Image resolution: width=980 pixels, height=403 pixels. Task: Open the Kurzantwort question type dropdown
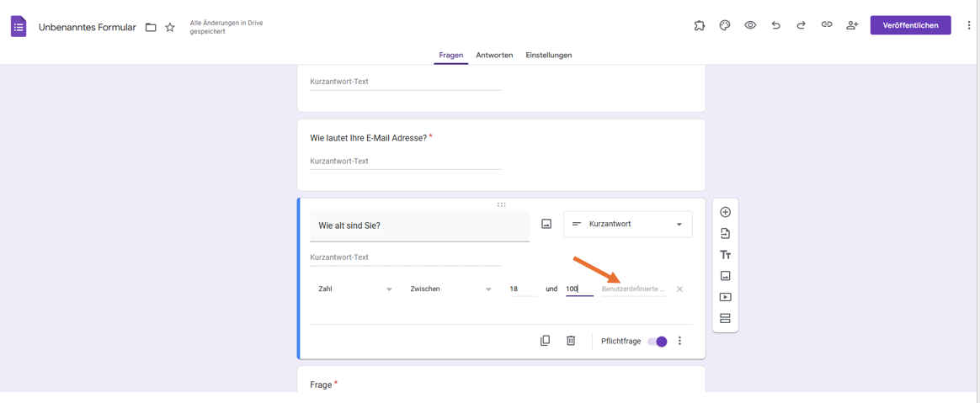pyautogui.click(x=627, y=225)
